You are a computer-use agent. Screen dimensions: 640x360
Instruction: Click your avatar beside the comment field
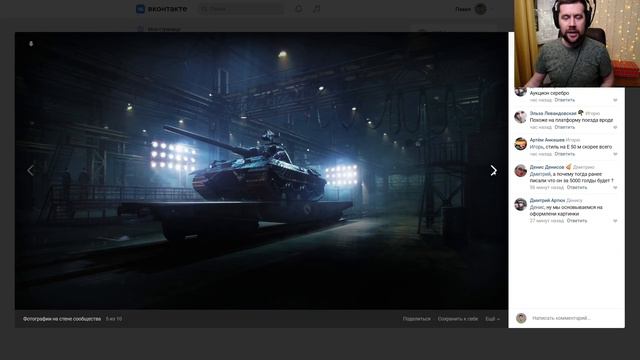tap(521, 318)
